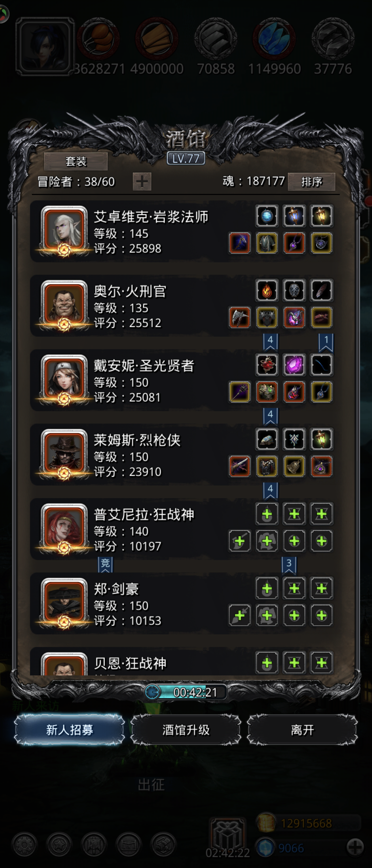This screenshot has width=372, height=868.
Task: Select the flame skill icon of 奥尔·火刑官
Action: coord(267,290)
